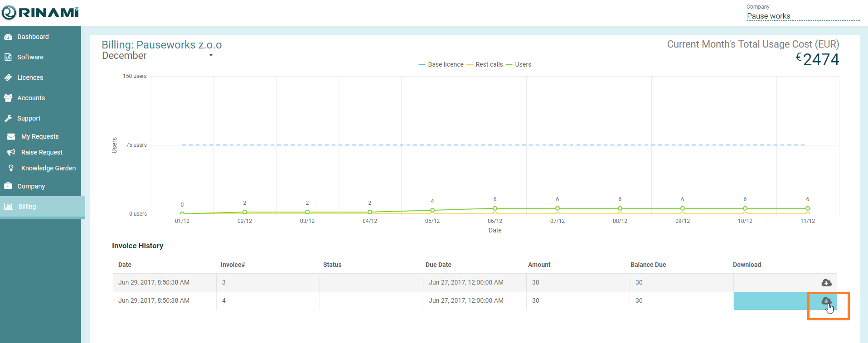The height and width of the screenshot is (343, 868).
Task: Click the Rinami logo
Action: (40, 13)
